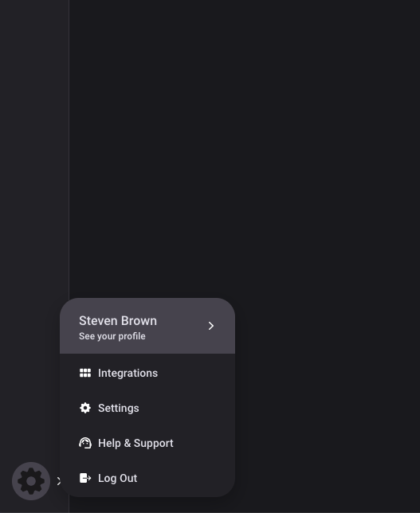Click the Help & Support text label
Screen dimensions: 420x513
point(135,443)
